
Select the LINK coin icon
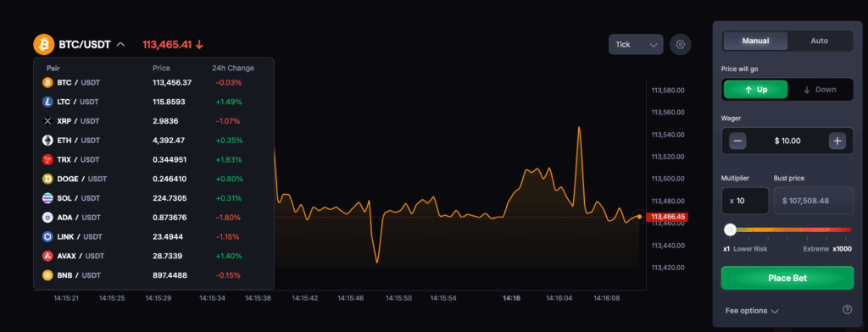pyautogui.click(x=47, y=237)
